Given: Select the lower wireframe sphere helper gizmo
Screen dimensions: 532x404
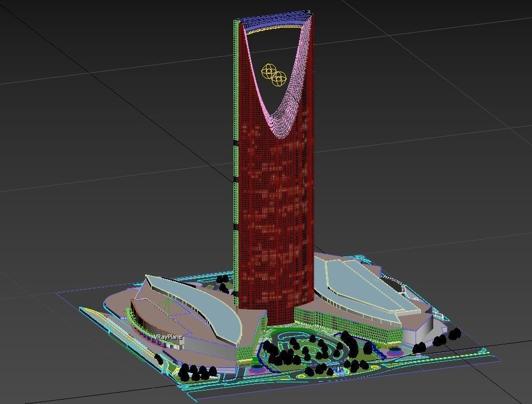Looking at the screenshot, I should pyautogui.click(x=280, y=78).
